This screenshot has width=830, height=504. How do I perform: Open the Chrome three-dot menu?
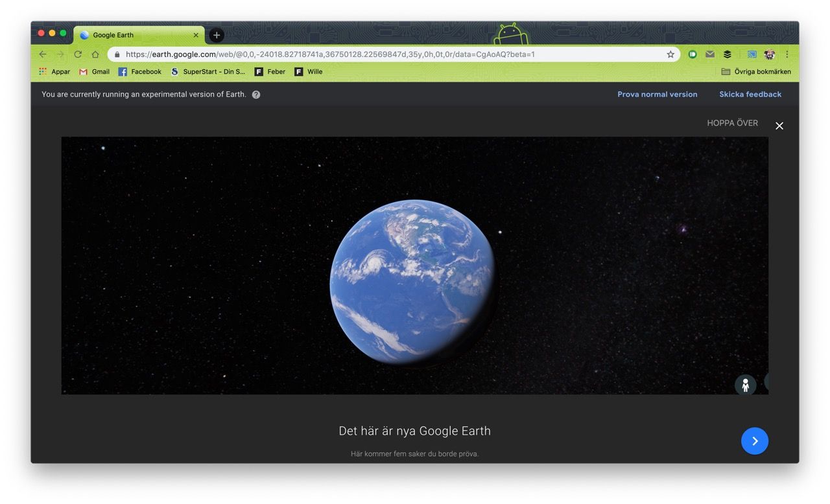pyautogui.click(x=787, y=54)
